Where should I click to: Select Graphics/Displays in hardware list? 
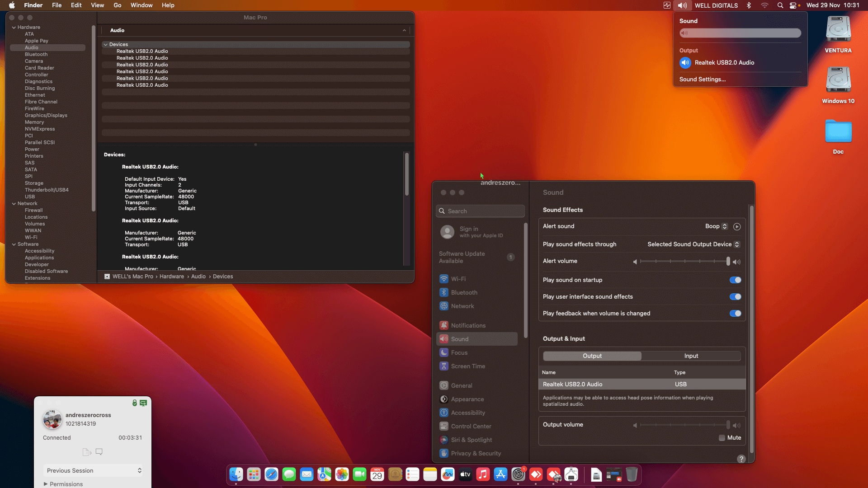coord(46,116)
